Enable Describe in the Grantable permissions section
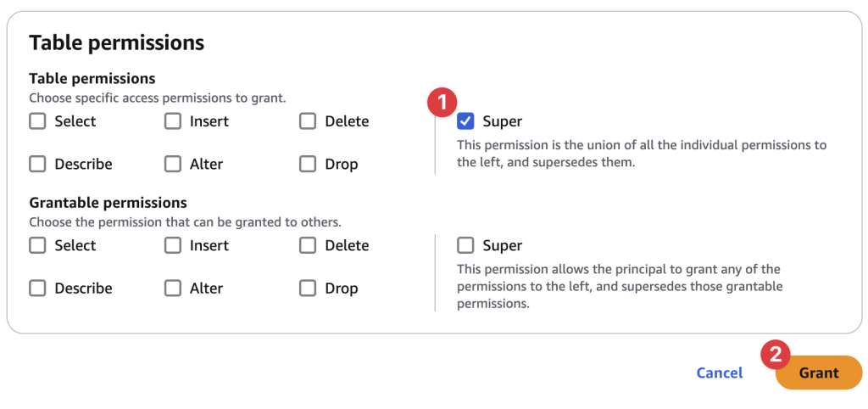This screenshot has height=409, width=868. (x=37, y=288)
